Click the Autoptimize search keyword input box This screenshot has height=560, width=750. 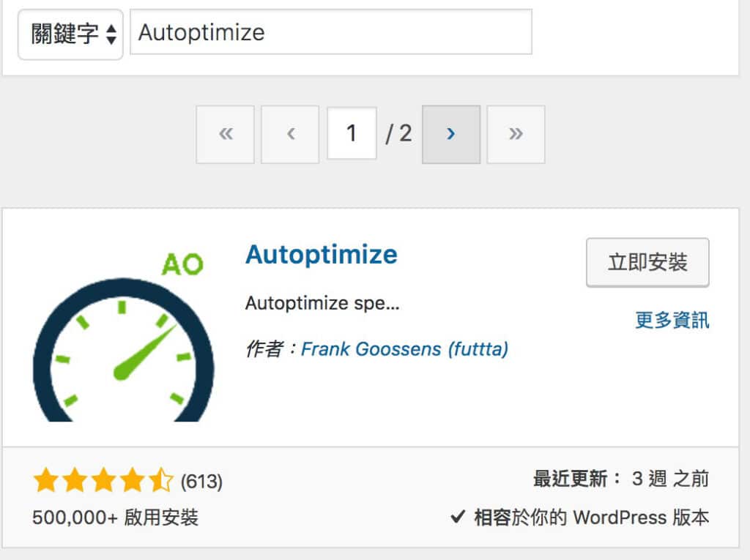click(x=330, y=32)
